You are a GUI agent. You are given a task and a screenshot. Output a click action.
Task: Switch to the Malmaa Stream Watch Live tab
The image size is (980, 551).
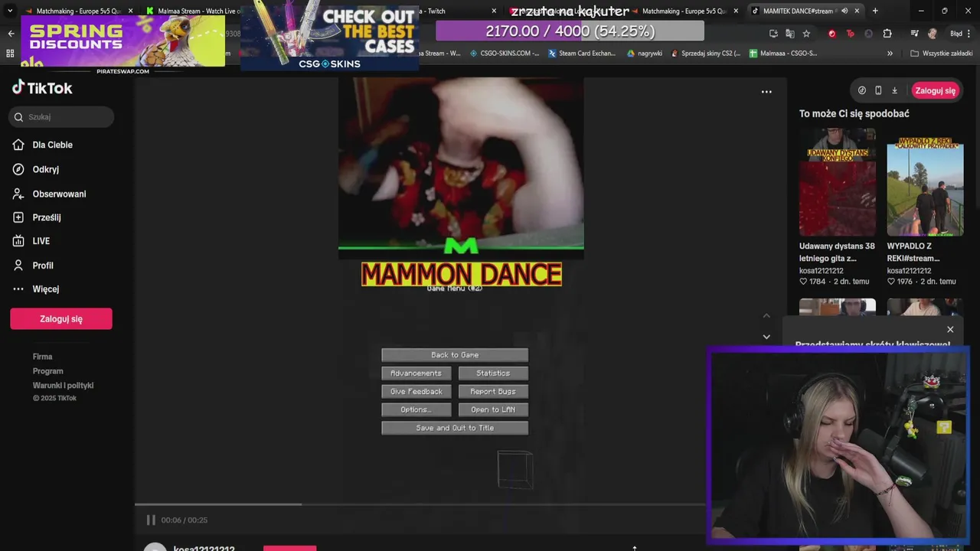pos(195,11)
